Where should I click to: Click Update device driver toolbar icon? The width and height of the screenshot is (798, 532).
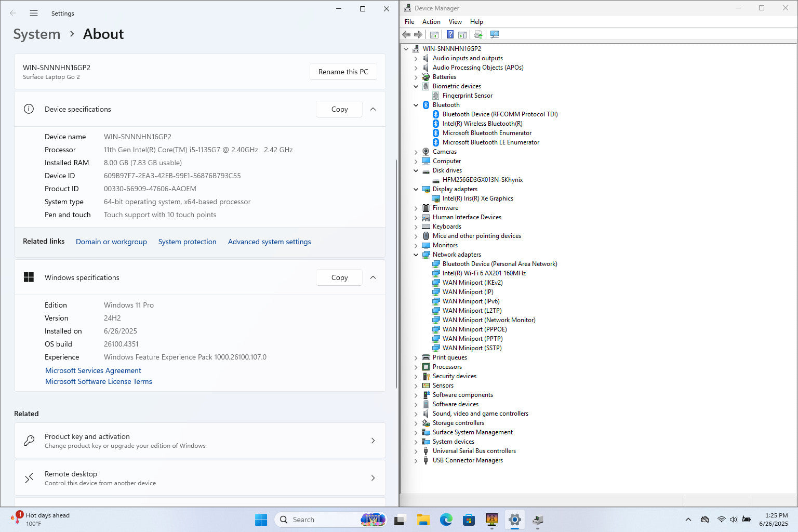point(478,34)
